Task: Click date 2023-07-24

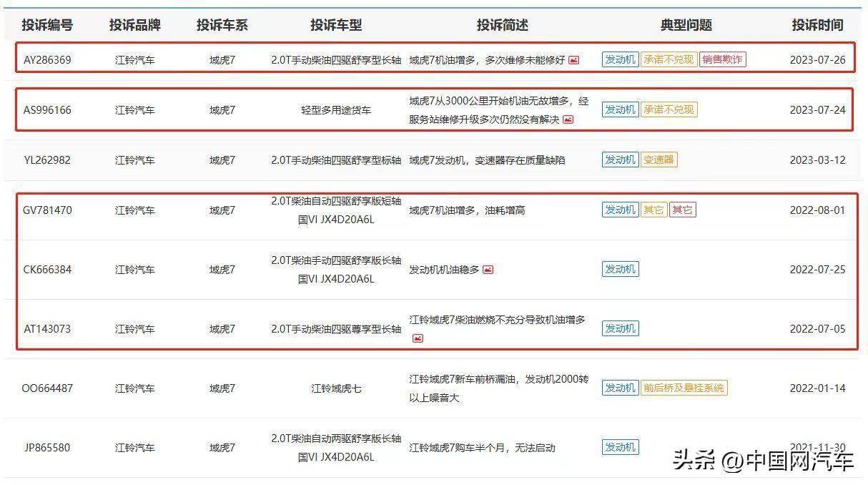Action: [x=817, y=110]
